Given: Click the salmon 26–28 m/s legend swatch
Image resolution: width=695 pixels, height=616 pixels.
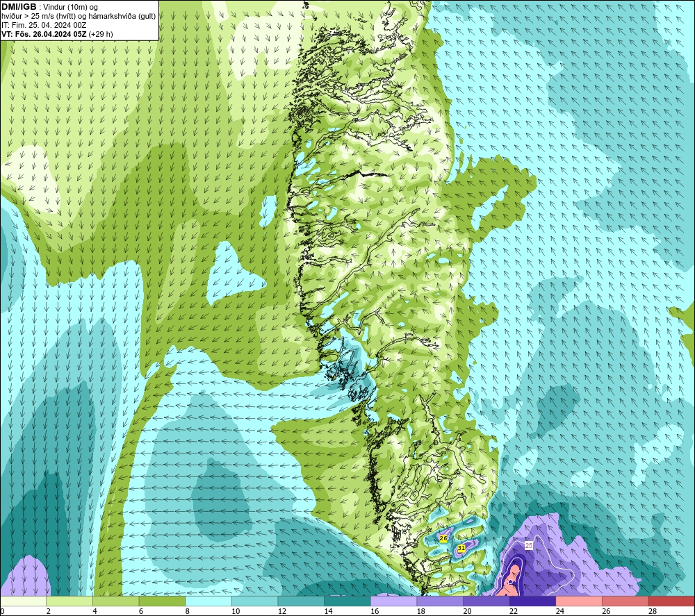Looking at the screenshot, I should coord(625,601).
